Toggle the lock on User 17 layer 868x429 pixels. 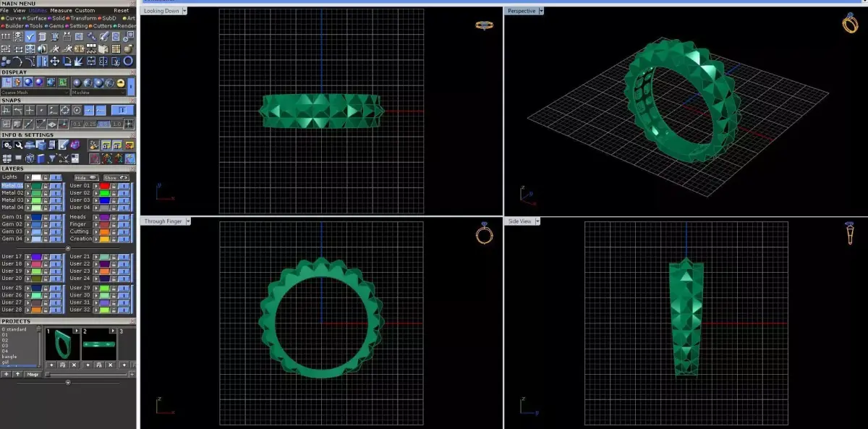pos(46,256)
